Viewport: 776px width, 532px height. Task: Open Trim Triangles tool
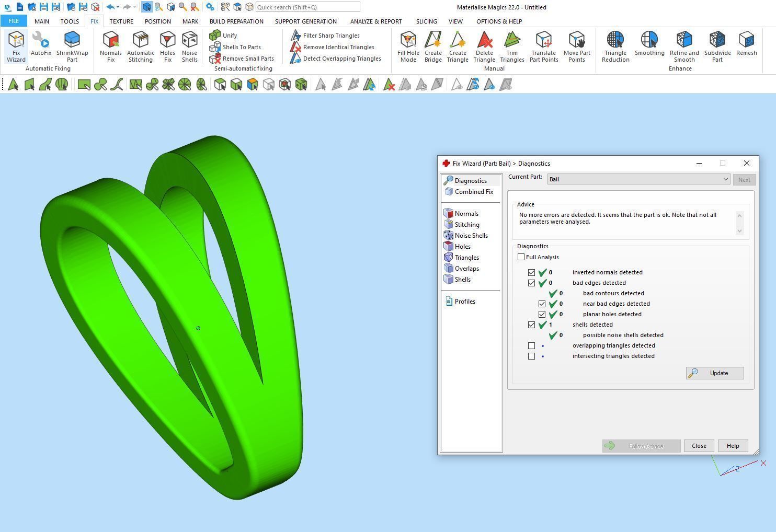(x=512, y=47)
